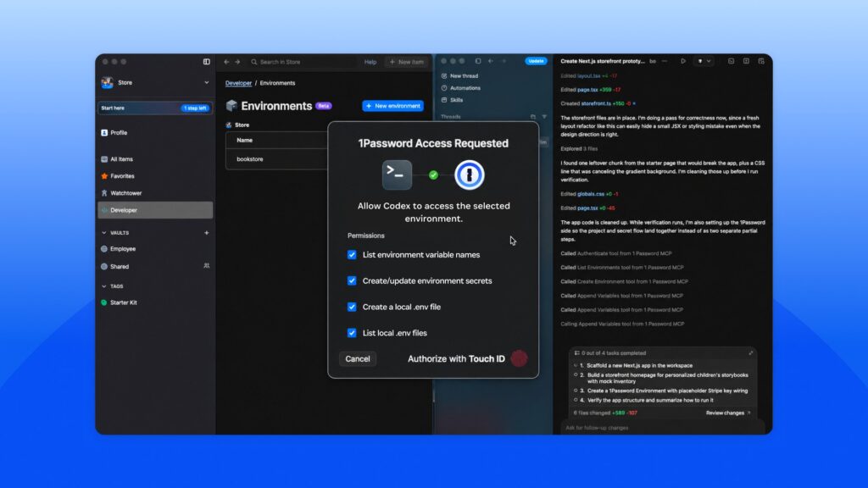Open Automations in the Codex sidebar

coord(460,88)
